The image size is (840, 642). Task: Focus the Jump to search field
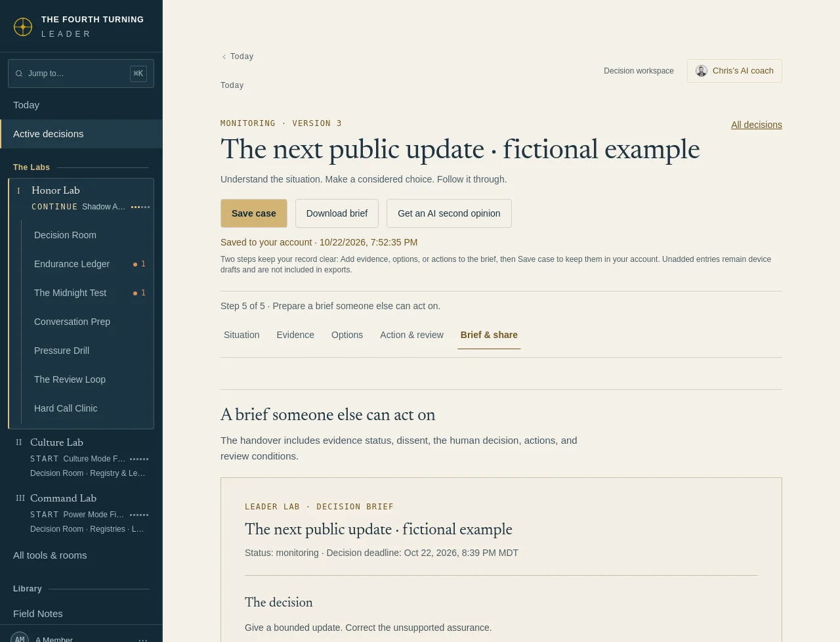click(81, 74)
